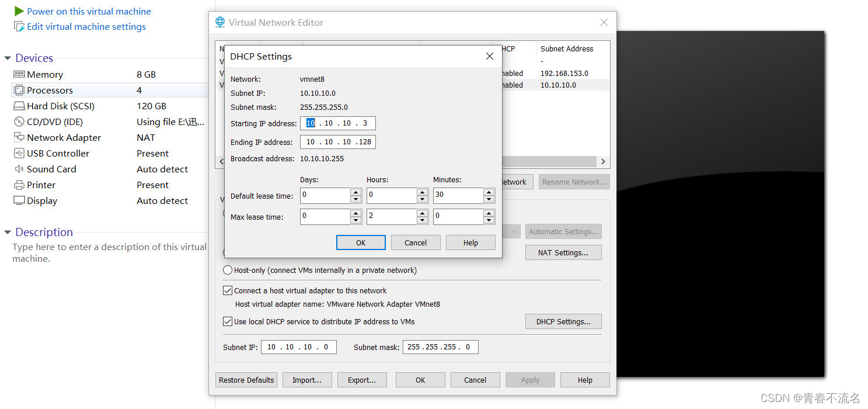
Task: Click the 120 GB hard disk value
Action: [x=151, y=106]
